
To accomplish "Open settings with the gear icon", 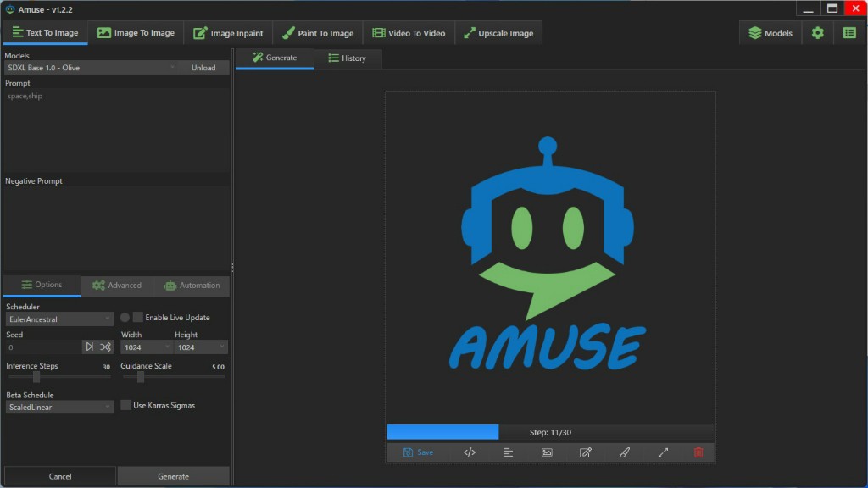I will [817, 33].
